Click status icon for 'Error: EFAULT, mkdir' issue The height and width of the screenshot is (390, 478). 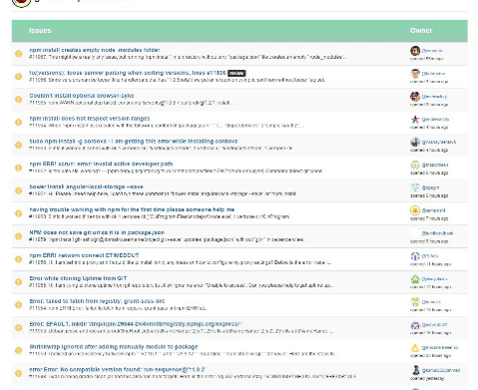pyautogui.click(x=19, y=328)
